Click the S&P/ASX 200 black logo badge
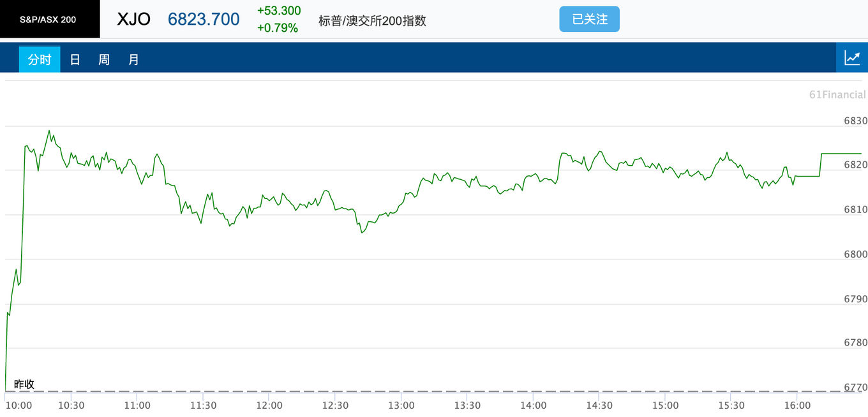 [50, 19]
